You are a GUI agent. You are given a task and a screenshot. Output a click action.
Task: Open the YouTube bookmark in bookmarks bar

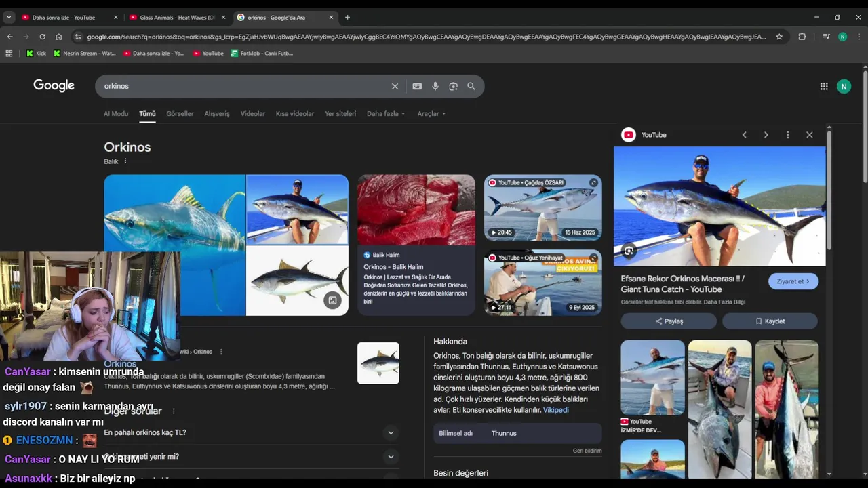pyautogui.click(x=208, y=53)
